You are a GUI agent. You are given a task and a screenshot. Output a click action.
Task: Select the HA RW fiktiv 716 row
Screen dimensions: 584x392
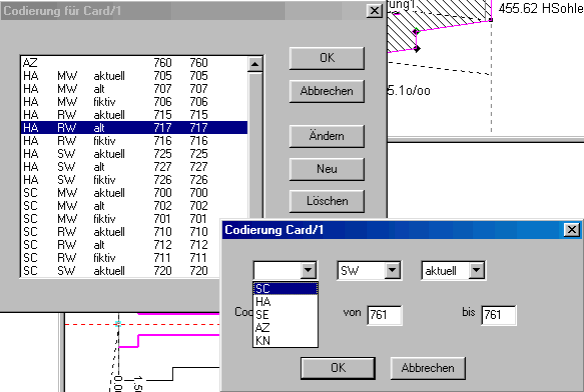134,141
